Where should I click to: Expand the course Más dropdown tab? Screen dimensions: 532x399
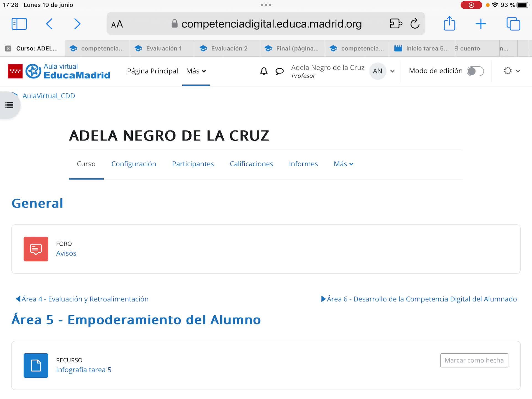(x=343, y=164)
